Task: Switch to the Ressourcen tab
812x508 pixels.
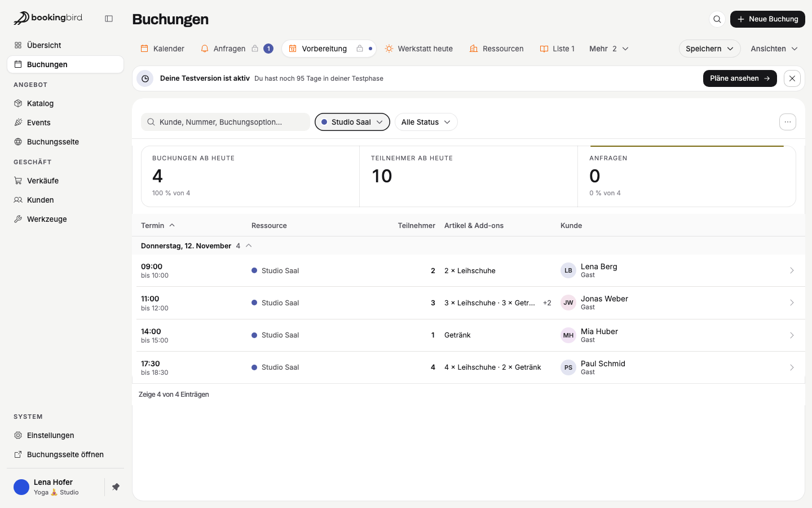Action: click(x=497, y=49)
